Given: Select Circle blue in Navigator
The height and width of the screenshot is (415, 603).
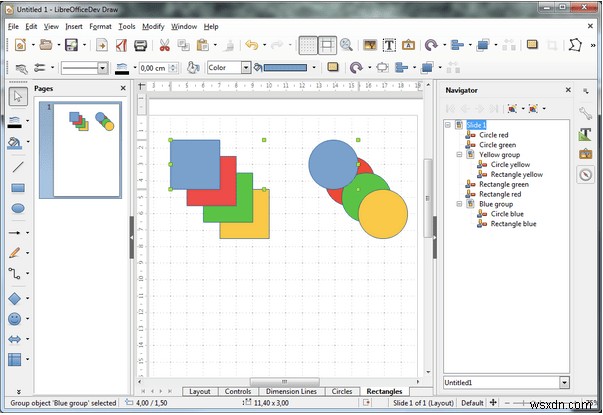Looking at the screenshot, I should click(507, 214).
